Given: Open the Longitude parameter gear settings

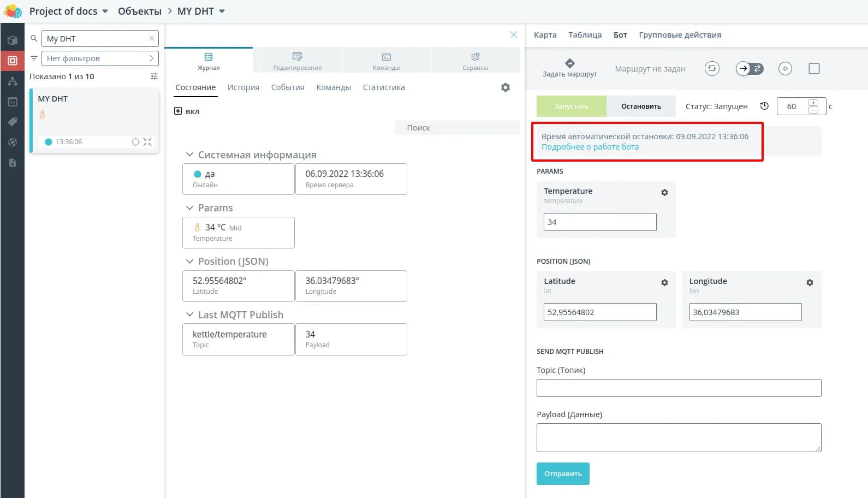Looking at the screenshot, I should click(x=810, y=283).
